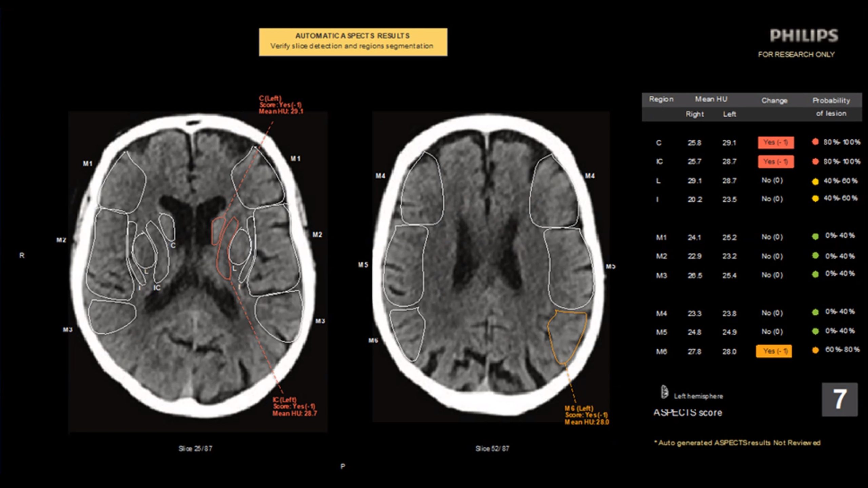
Task: Click the 'Not Reviewed' auto-generated results note
Action: [x=737, y=443]
